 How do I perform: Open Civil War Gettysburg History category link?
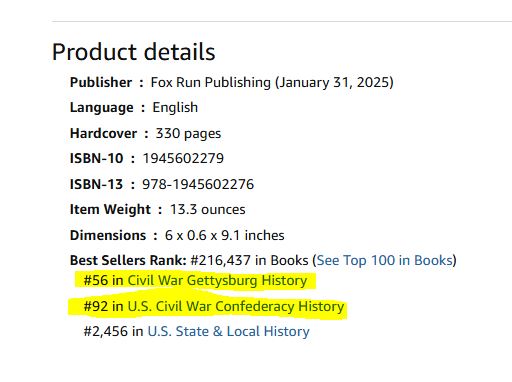217,281
